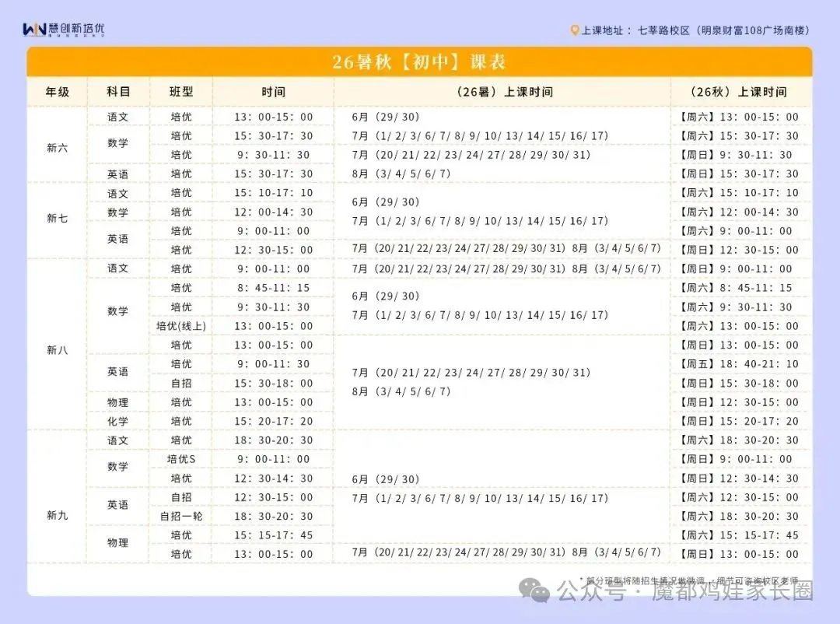The width and height of the screenshot is (840, 624).
Task: Click the 年级 column header
Action: point(58,92)
